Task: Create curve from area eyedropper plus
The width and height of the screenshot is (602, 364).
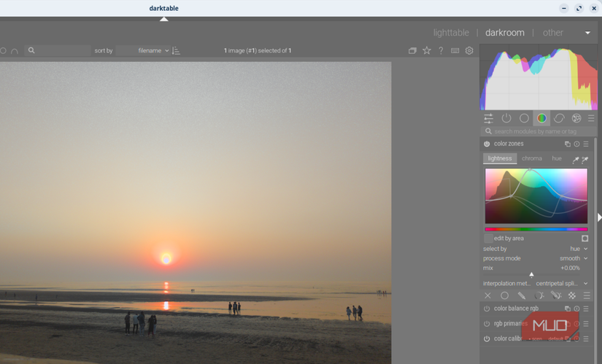Action: pos(584,160)
